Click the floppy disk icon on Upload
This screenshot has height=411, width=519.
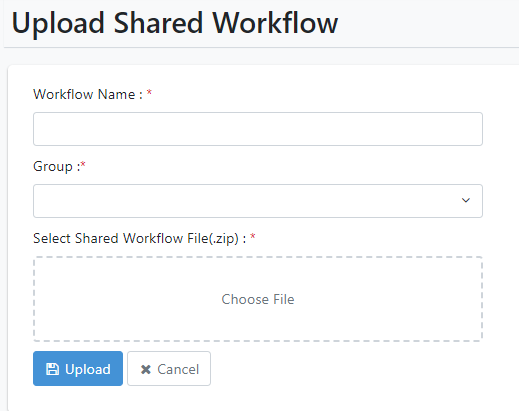[x=52, y=369]
